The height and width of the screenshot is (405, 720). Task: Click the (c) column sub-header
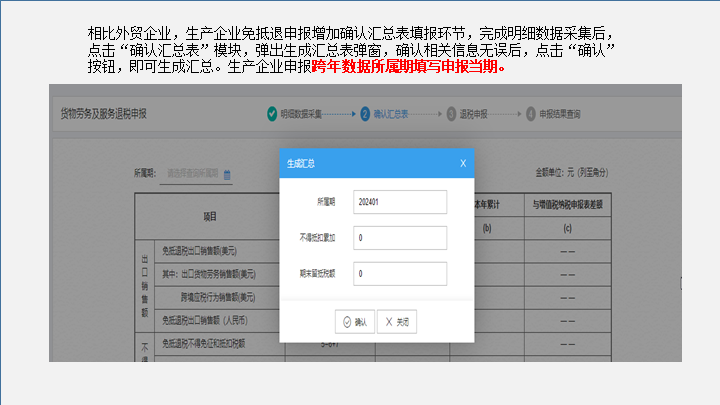(568, 228)
